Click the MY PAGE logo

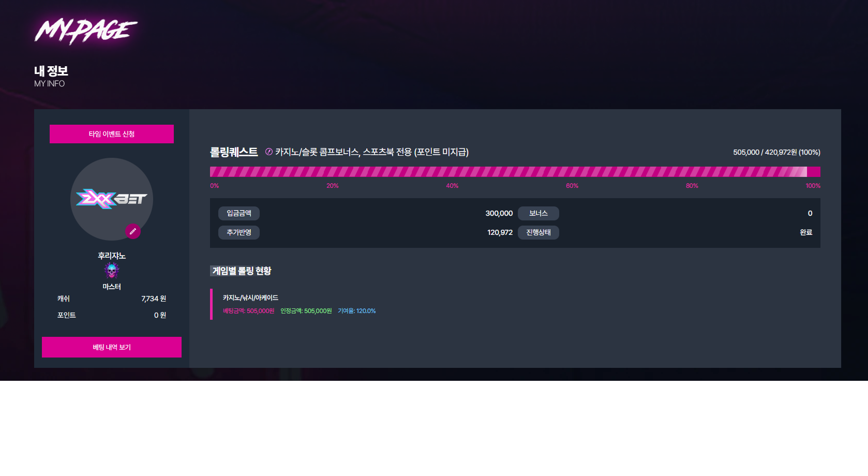point(86,31)
